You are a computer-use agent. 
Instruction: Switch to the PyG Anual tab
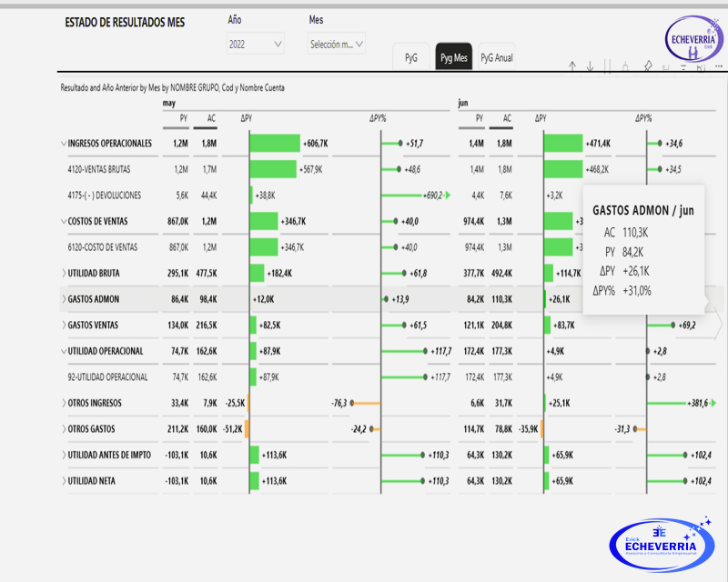click(497, 57)
